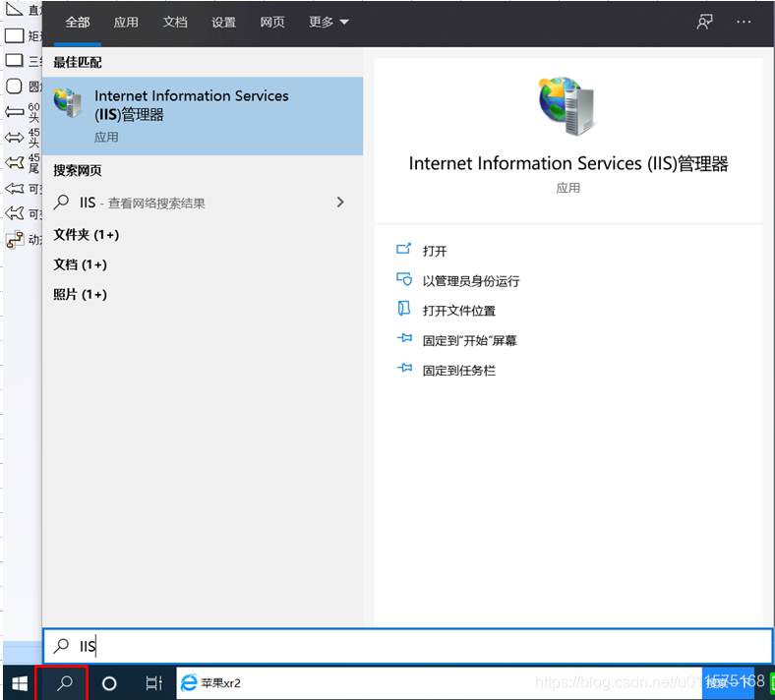Viewport: 775px width, 700px height.
Task: Select the 60 degree arrow shape
Action: coord(14,112)
